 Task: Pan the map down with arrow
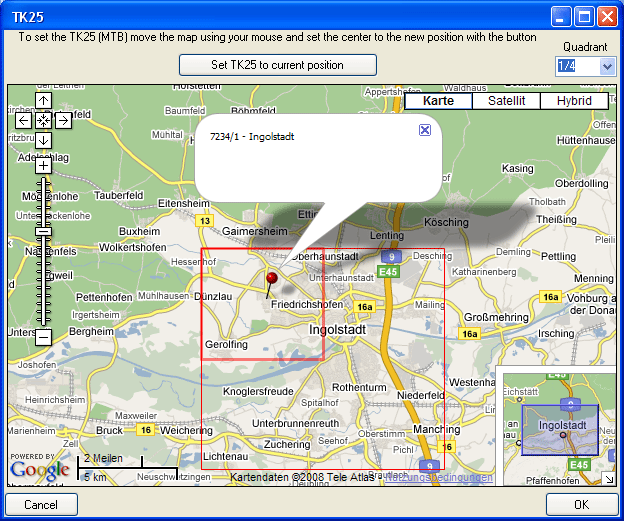tap(43, 140)
